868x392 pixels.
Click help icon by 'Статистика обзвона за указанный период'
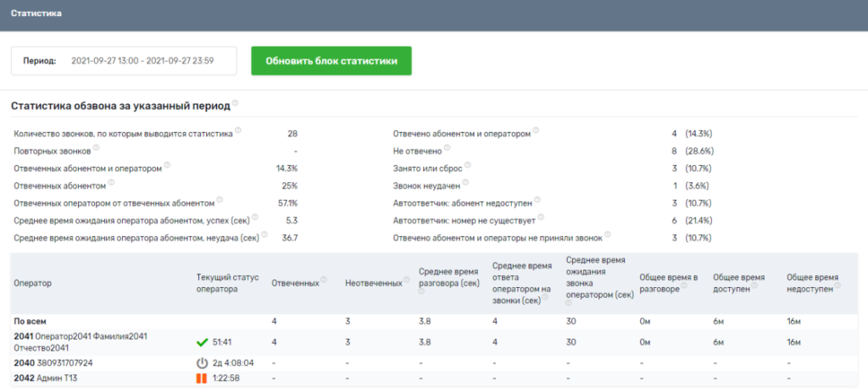236,103
